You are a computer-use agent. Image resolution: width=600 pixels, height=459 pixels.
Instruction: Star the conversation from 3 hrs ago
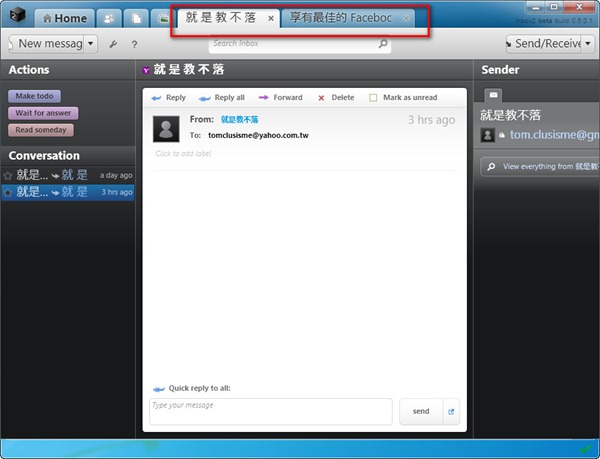(8, 192)
